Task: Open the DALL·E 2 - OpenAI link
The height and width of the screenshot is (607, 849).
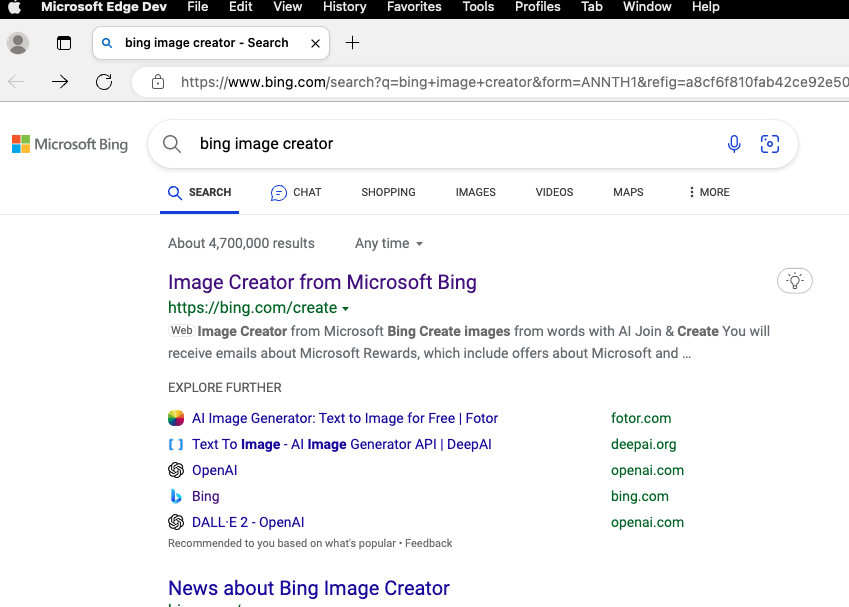Action: [248, 522]
